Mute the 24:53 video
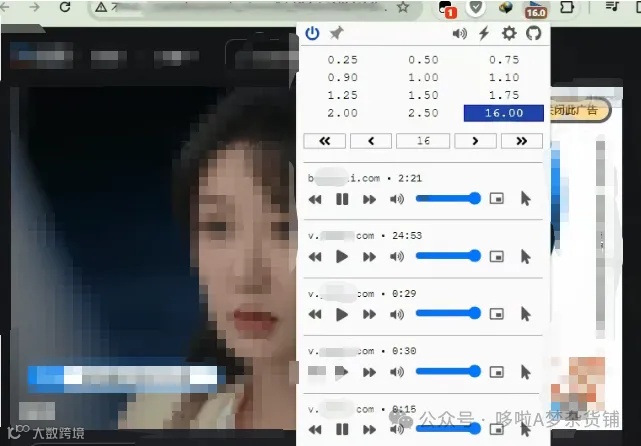The width and height of the screenshot is (641, 446). click(x=397, y=257)
